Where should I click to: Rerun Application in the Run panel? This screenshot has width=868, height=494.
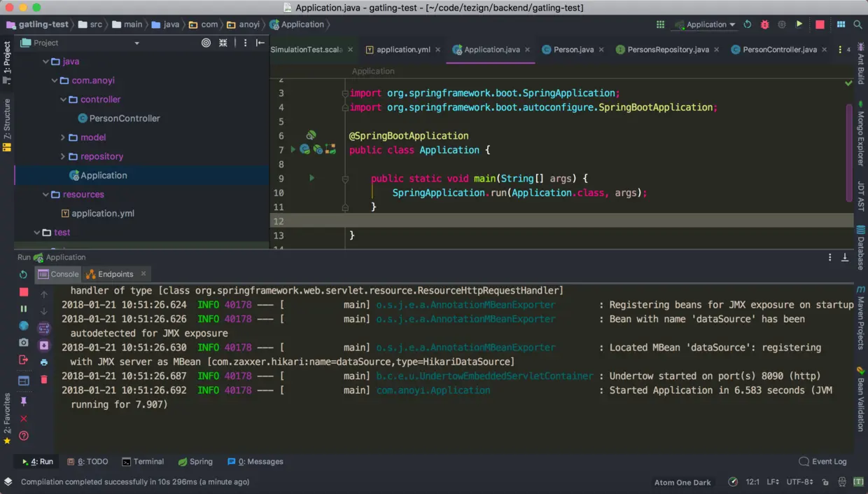click(23, 275)
